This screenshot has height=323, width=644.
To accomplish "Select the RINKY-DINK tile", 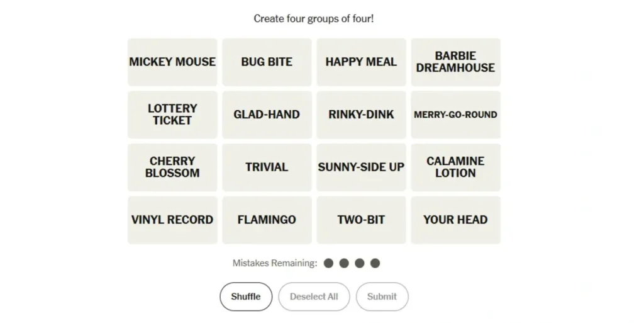I will pos(361,115).
